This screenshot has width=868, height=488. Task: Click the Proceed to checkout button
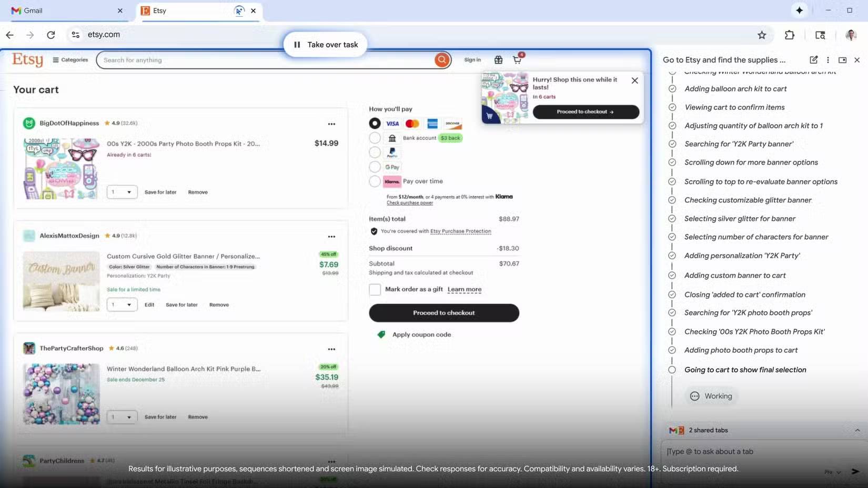443,312
